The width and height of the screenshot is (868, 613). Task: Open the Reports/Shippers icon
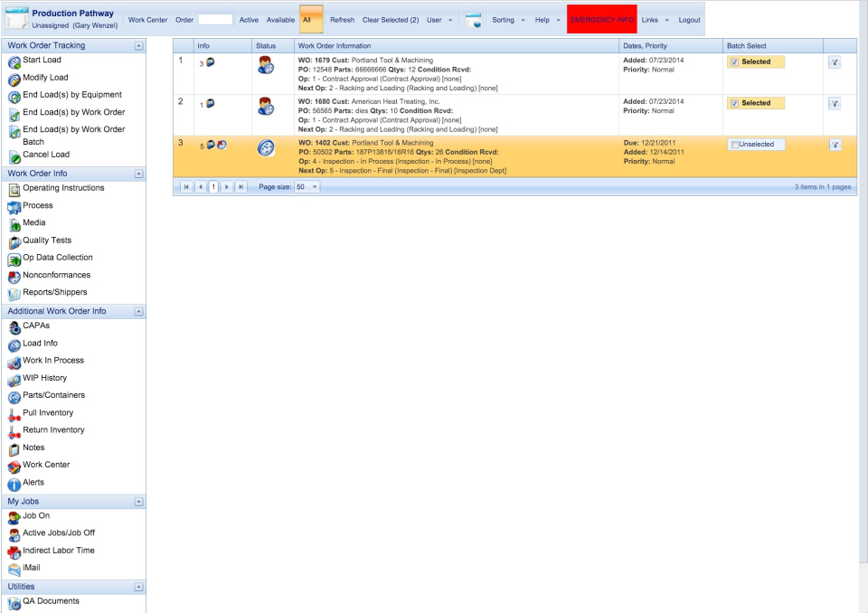click(14, 295)
